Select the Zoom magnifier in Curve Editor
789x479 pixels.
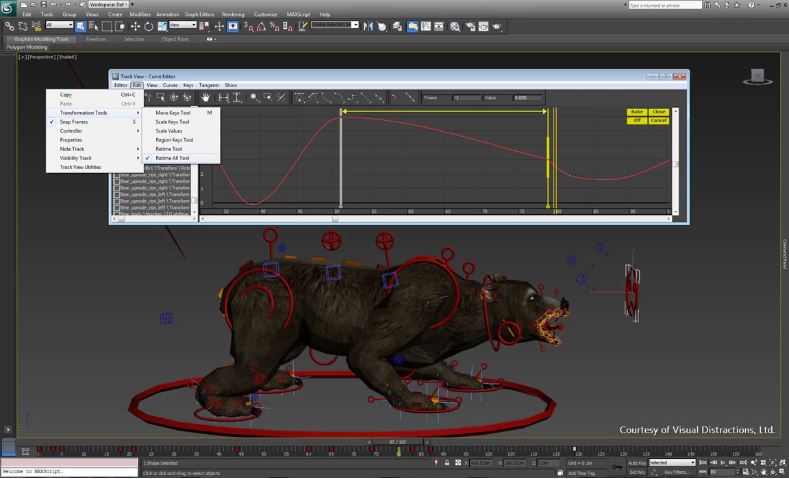pos(255,98)
